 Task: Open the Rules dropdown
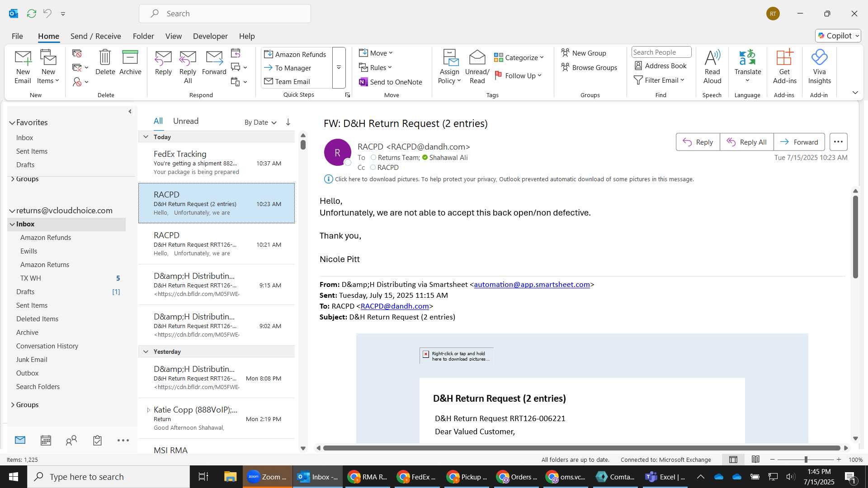(376, 67)
